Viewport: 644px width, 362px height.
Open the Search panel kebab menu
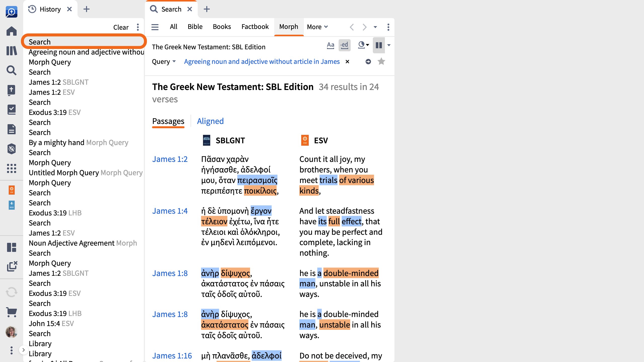388,27
